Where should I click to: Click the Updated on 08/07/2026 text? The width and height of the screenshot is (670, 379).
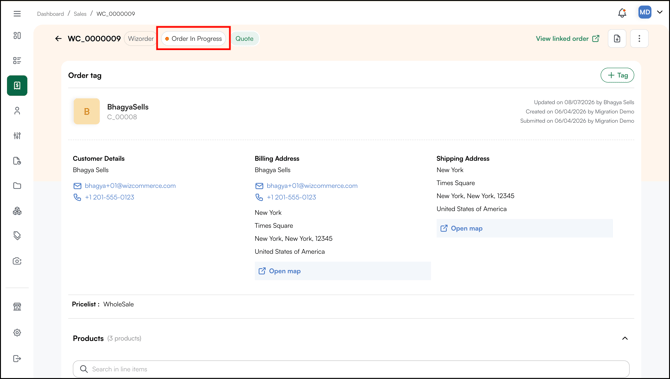coord(584,102)
